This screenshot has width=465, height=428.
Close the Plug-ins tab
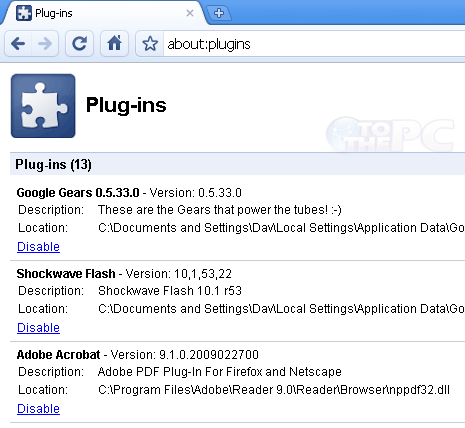click(x=190, y=13)
